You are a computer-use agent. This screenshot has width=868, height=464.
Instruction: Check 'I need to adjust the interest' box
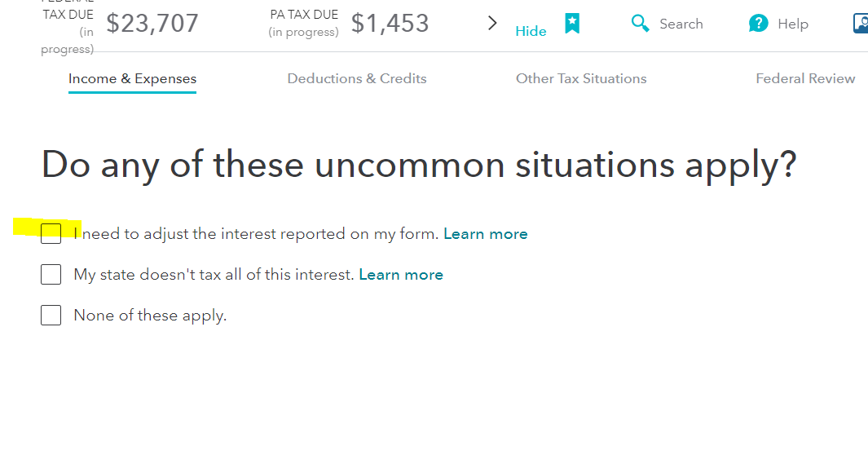[51, 234]
